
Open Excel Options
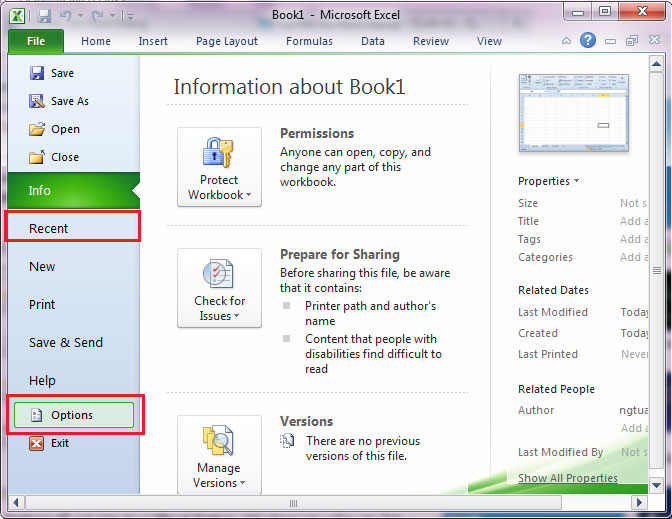tap(74, 415)
